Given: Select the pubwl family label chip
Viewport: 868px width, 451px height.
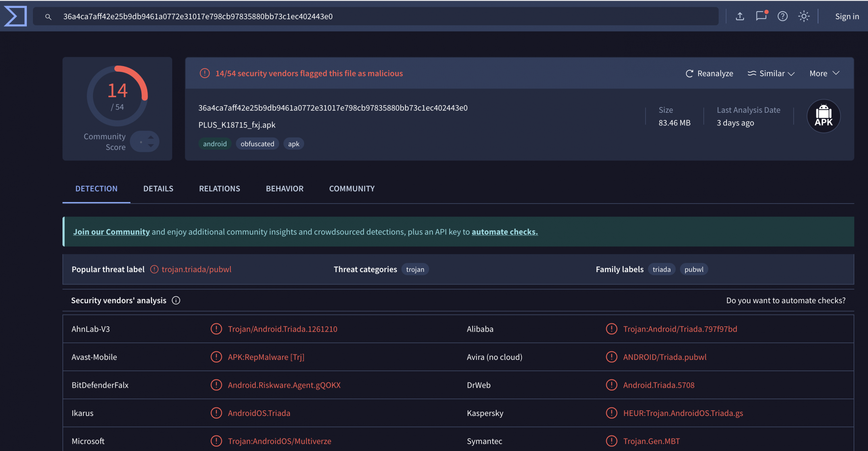Looking at the screenshot, I should pos(694,269).
